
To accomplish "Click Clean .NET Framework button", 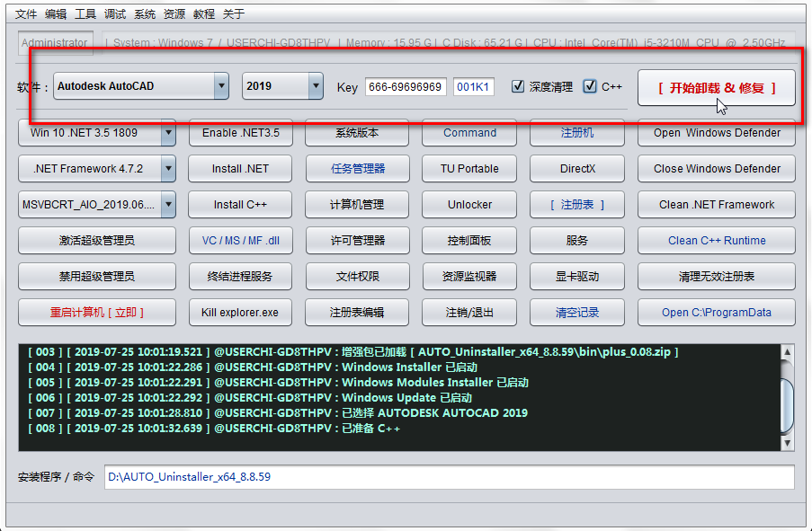I will (x=716, y=205).
